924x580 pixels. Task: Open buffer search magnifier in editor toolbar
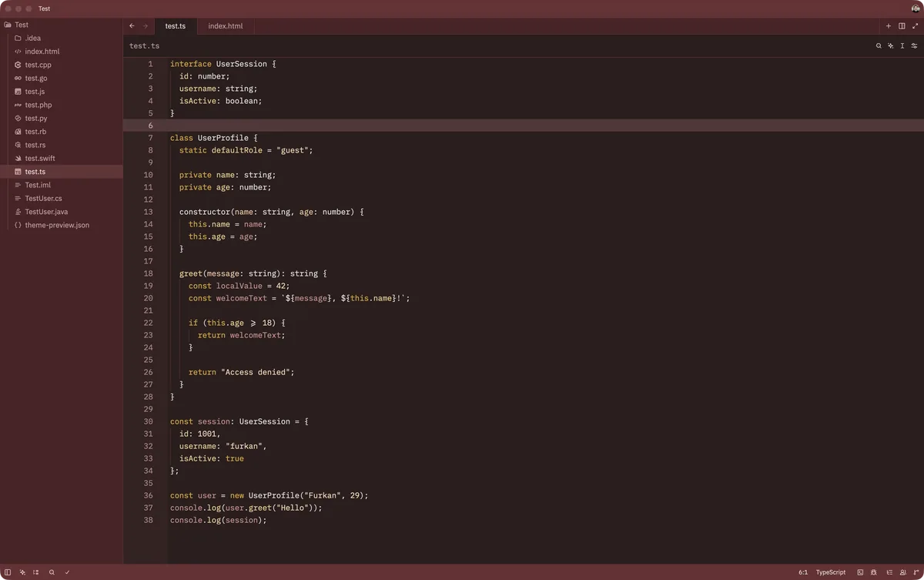click(x=879, y=46)
